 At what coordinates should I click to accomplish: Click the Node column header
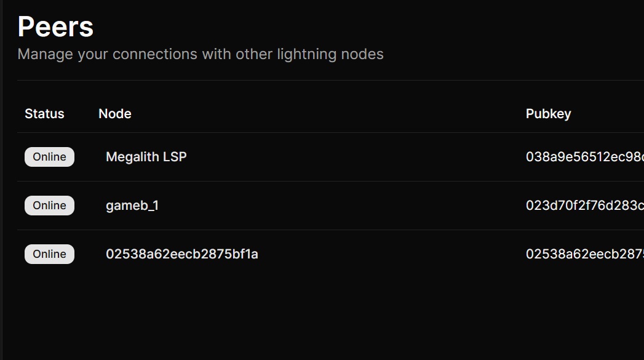tap(115, 114)
